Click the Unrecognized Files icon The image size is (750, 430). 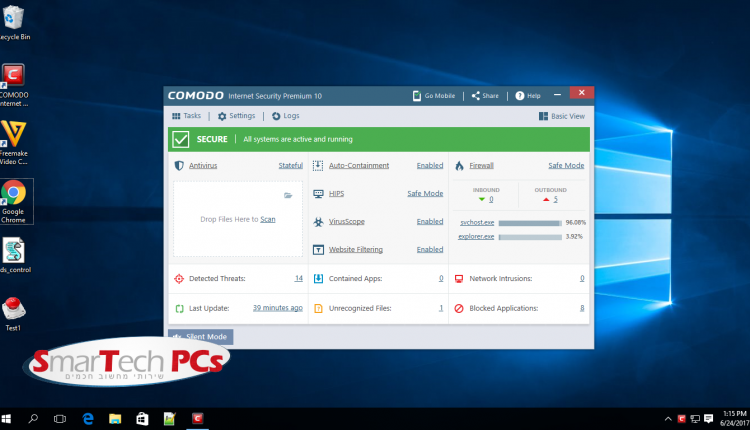tap(318, 309)
